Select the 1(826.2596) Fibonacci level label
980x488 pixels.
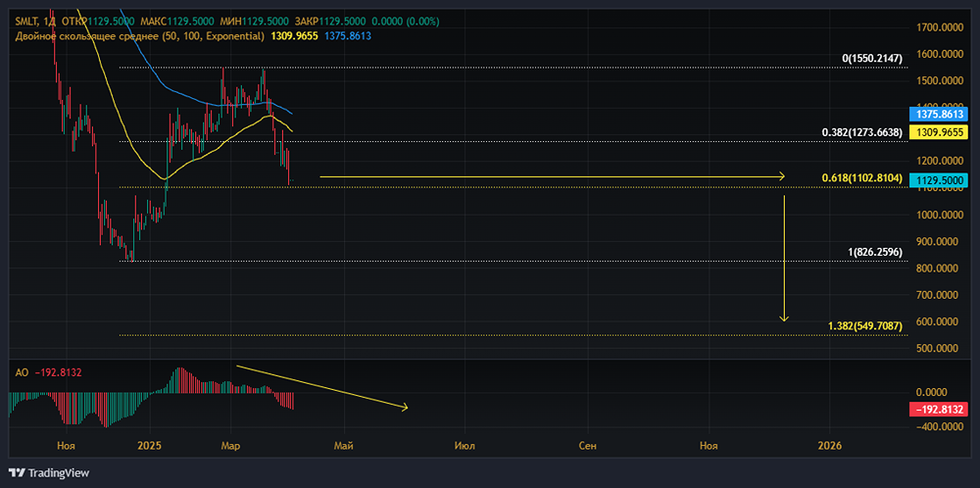[x=875, y=253]
